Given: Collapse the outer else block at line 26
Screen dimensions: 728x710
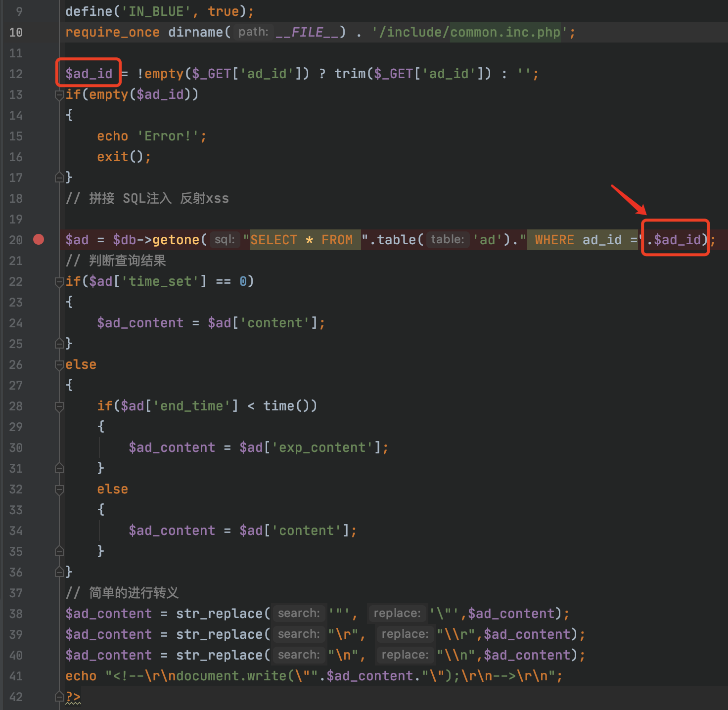Looking at the screenshot, I should point(59,364).
